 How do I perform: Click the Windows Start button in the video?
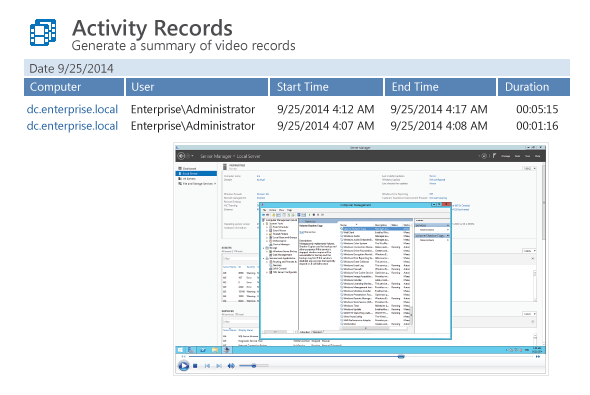(180, 350)
